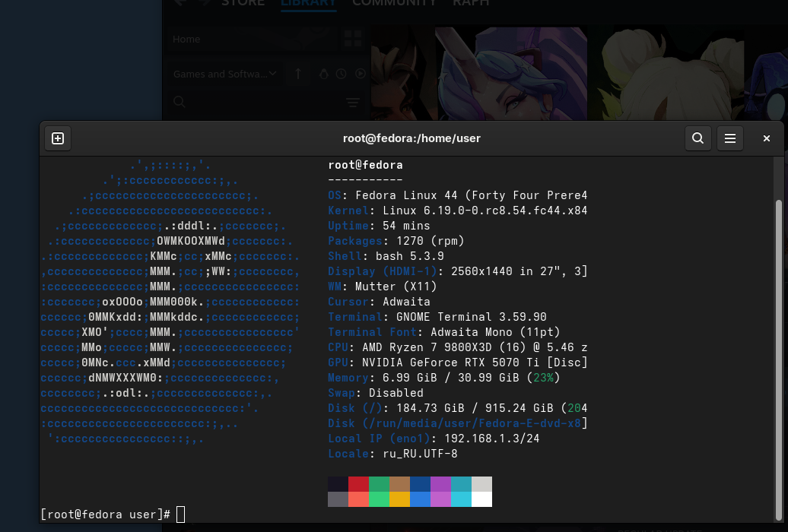Click the 'Terminal: GNOME Terminal 3.59.90' line

[437, 316]
